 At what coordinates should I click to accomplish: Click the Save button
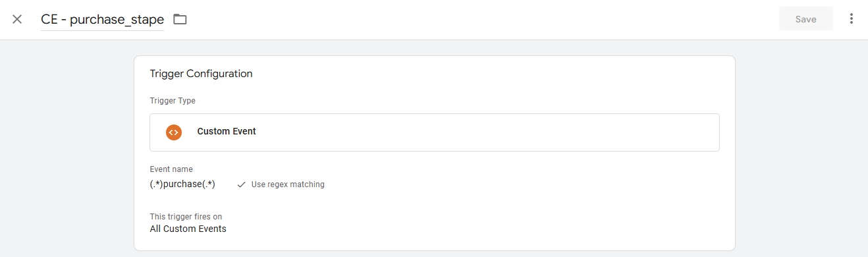805,19
